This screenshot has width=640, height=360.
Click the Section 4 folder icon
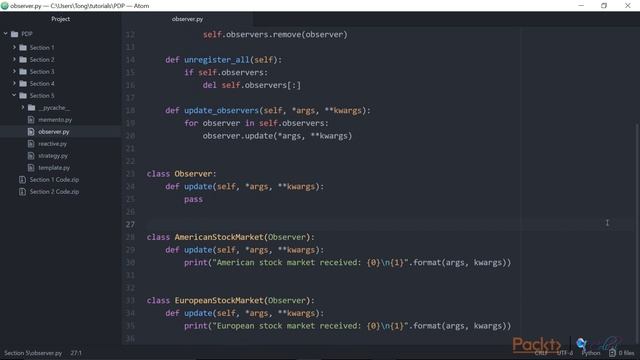pyautogui.click(x=23, y=84)
